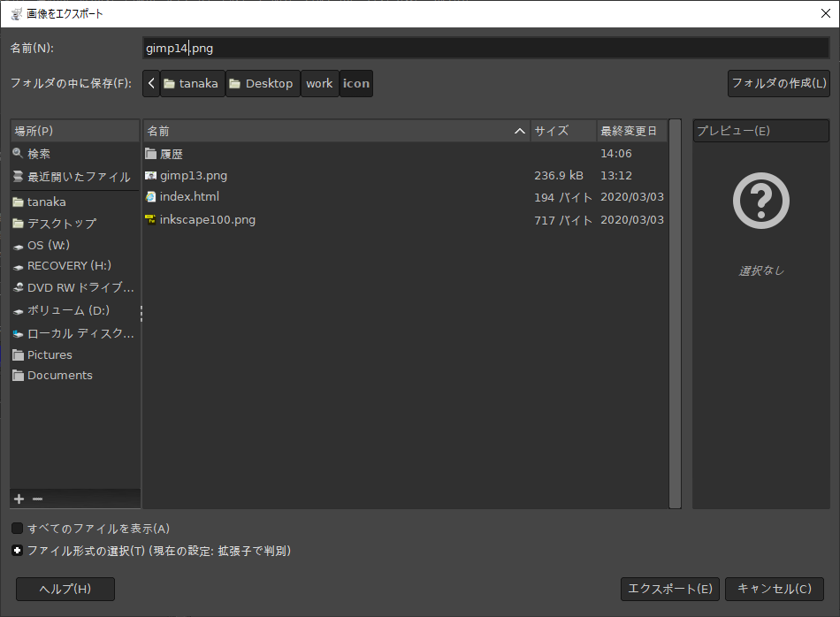Screen dimensions: 840x617
Task: Click the back arrow in path bar
Action: (151, 84)
